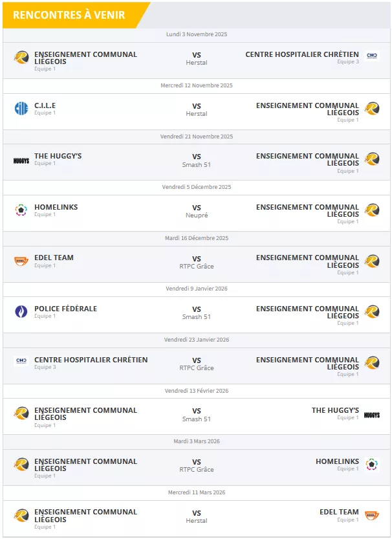Click the C.I.L.E team logo icon
Screen dimensions: 392x539
tap(21, 109)
